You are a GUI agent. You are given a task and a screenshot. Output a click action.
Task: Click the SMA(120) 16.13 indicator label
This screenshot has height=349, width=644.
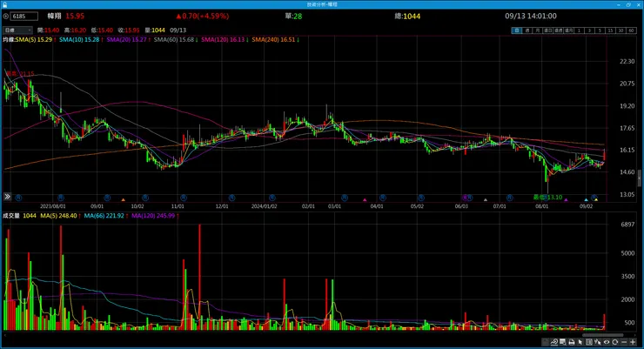(223, 40)
